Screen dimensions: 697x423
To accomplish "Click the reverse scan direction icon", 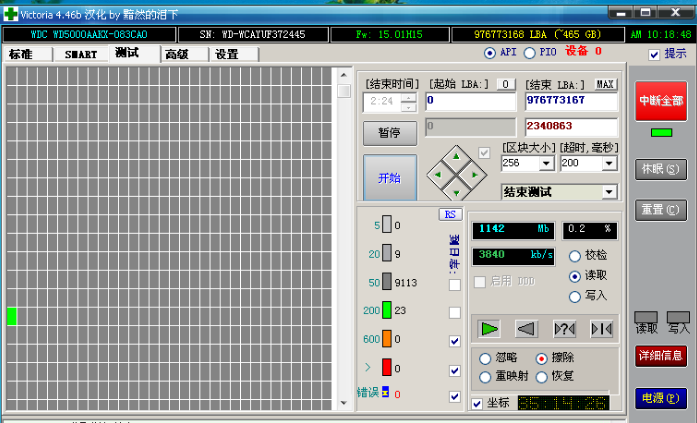I will pos(526,328).
